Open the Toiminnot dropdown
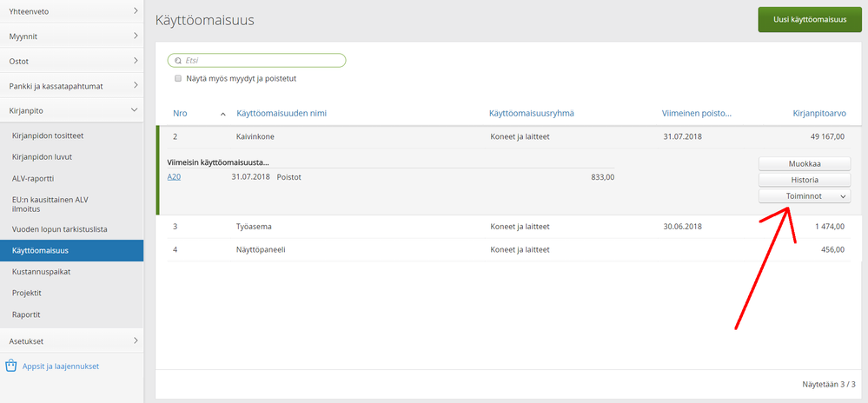 point(804,196)
